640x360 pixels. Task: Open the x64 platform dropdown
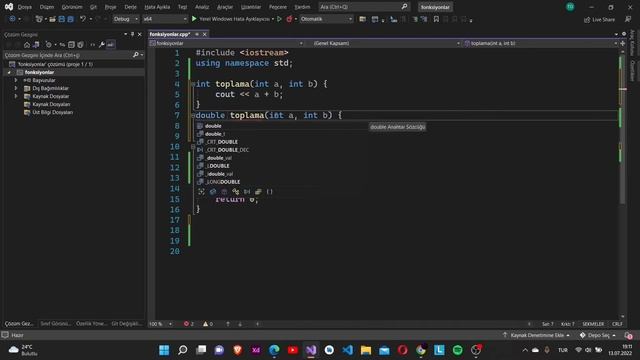165,19
